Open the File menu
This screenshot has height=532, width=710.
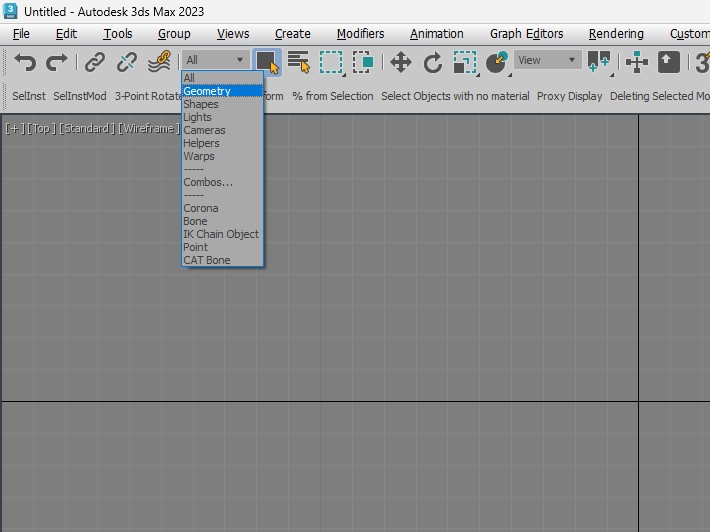21,34
